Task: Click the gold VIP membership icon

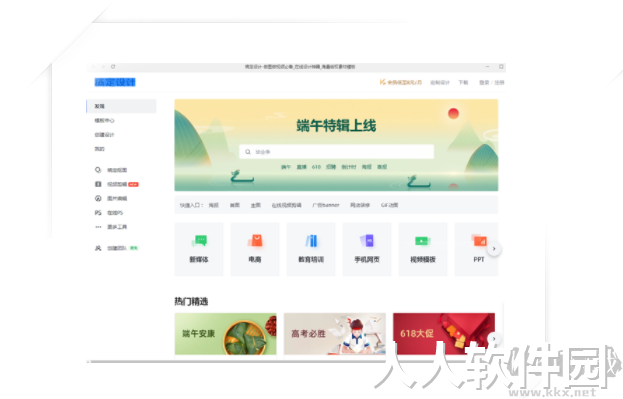Action: click(383, 82)
